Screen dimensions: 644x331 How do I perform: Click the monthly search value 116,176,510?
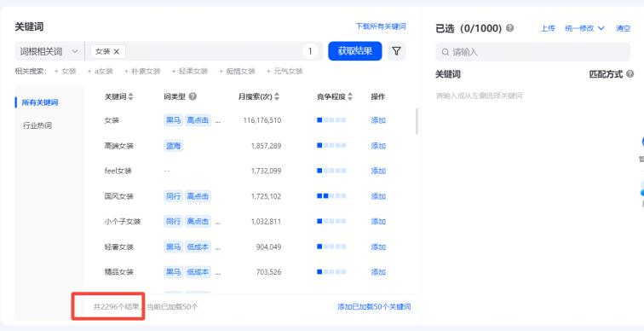click(x=262, y=120)
